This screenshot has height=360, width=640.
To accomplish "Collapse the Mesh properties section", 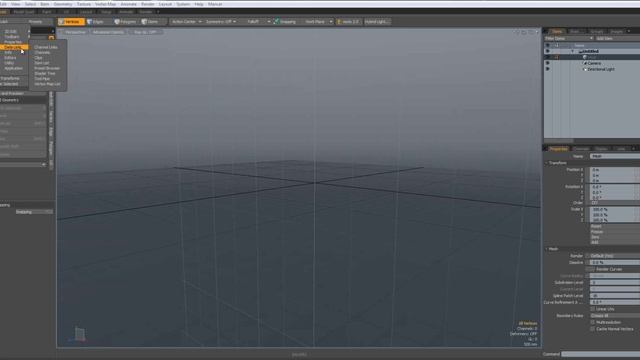I will 547,249.
